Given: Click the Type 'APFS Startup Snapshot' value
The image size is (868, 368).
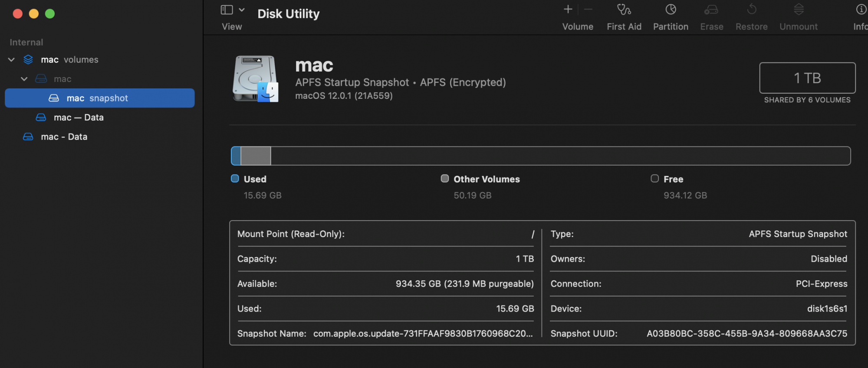Looking at the screenshot, I should click(x=798, y=234).
